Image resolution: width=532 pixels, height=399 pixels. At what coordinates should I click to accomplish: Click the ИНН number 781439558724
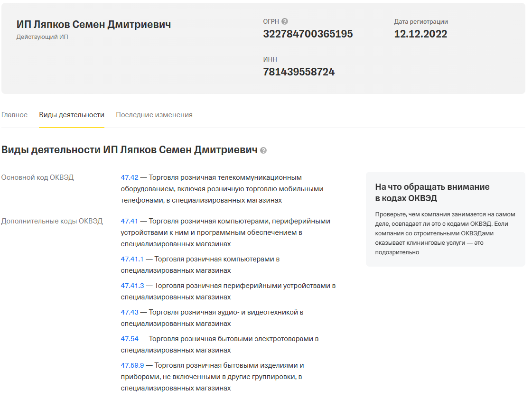[299, 72]
